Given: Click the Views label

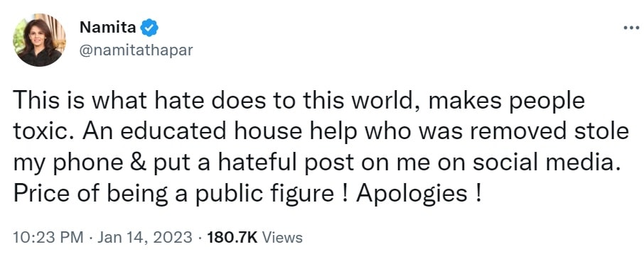Looking at the screenshot, I should (x=281, y=237).
